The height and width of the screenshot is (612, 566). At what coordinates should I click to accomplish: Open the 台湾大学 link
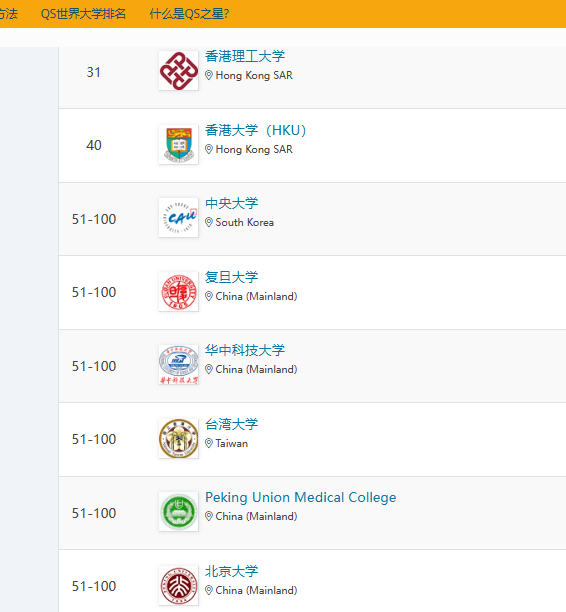(231, 424)
